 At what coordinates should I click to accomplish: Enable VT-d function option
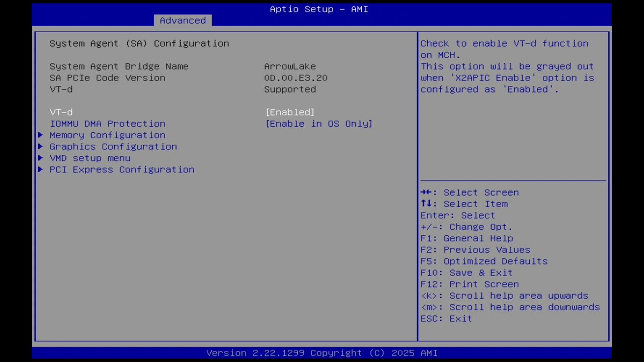click(x=61, y=112)
